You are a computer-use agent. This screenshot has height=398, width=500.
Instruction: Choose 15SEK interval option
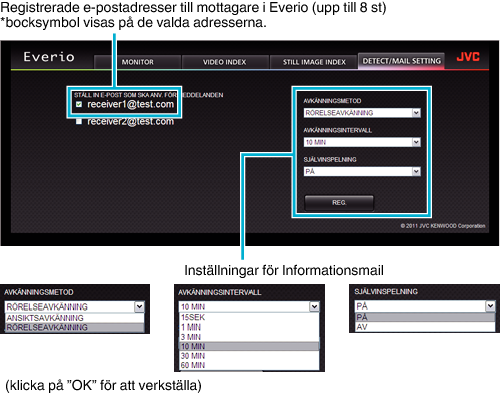click(x=249, y=317)
